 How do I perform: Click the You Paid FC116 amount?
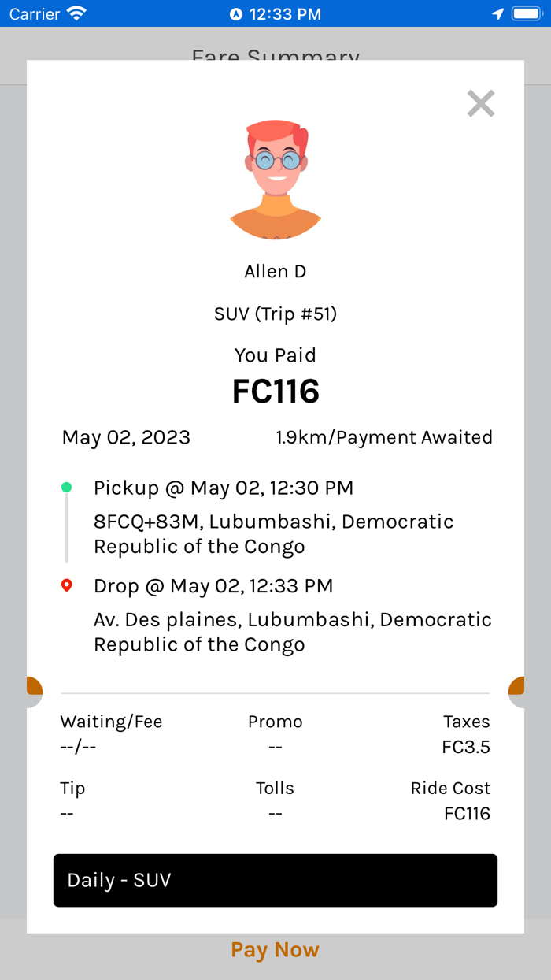275,391
